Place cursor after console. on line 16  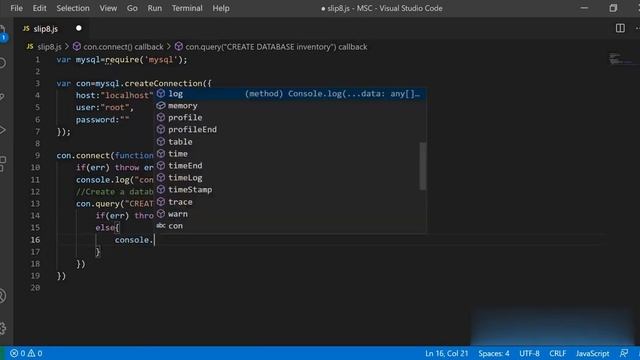[x=154, y=240]
